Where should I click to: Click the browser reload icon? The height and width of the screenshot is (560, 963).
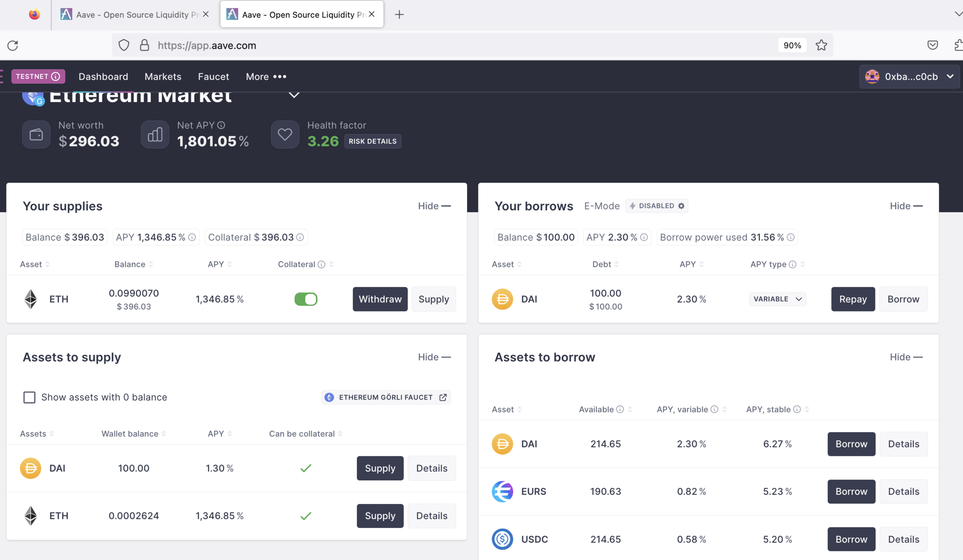(13, 45)
